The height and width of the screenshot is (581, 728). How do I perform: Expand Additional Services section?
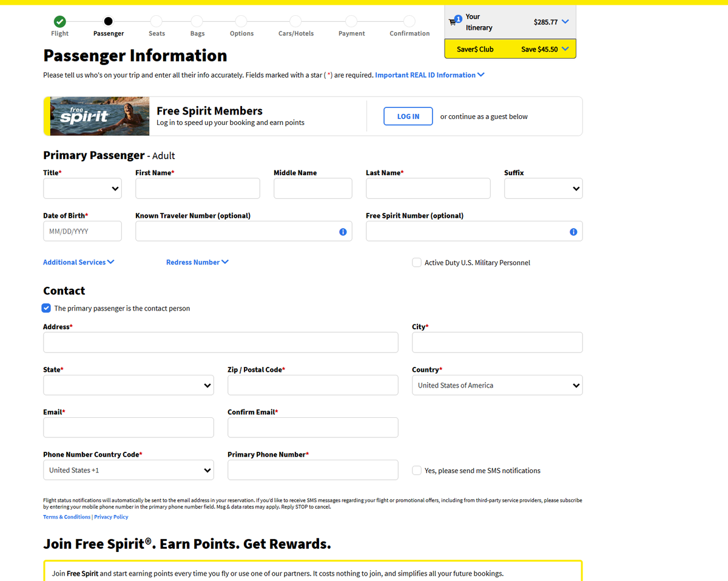(78, 262)
